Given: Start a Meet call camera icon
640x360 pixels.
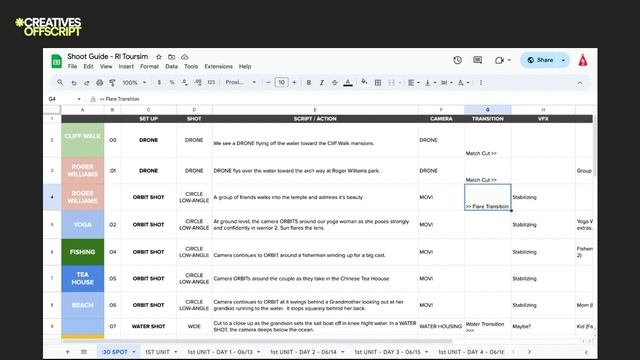Looking at the screenshot, I should pyautogui.click(x=499, y=60).
